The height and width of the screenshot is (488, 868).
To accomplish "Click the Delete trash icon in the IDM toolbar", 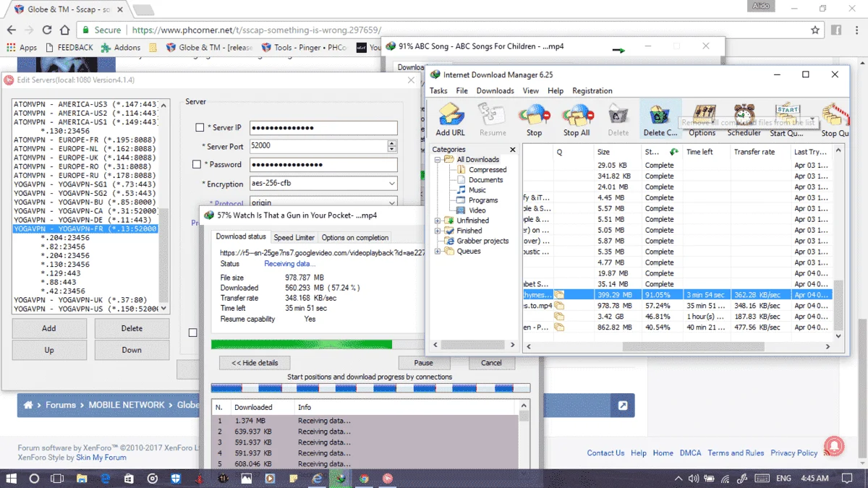I will (618, 119).
